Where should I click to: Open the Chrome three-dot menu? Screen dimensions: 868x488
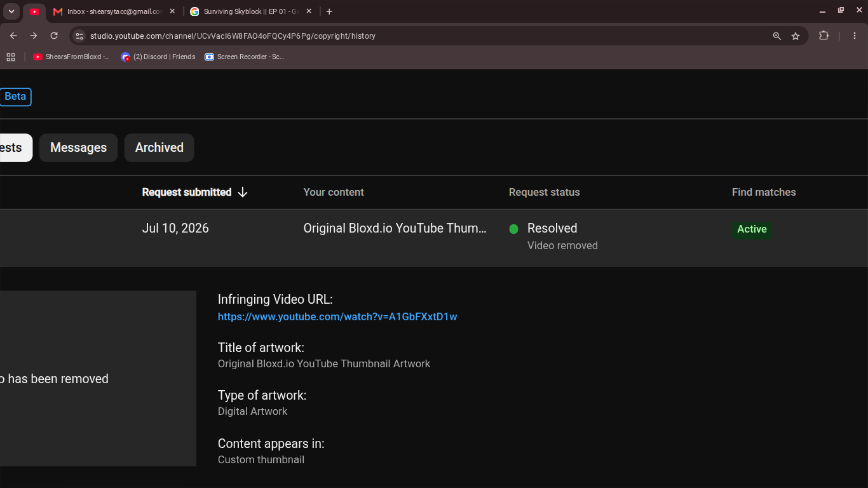point(855,36)
